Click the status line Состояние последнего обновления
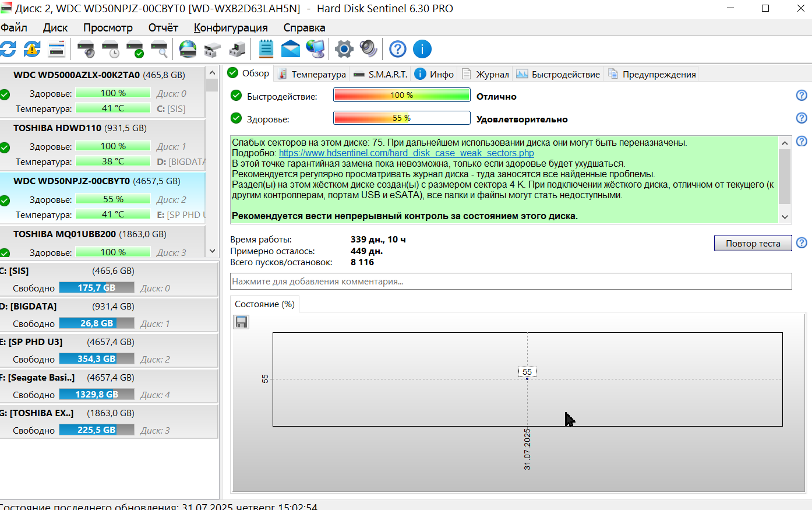This screenshot has width=812, height=510. point(158,506)
